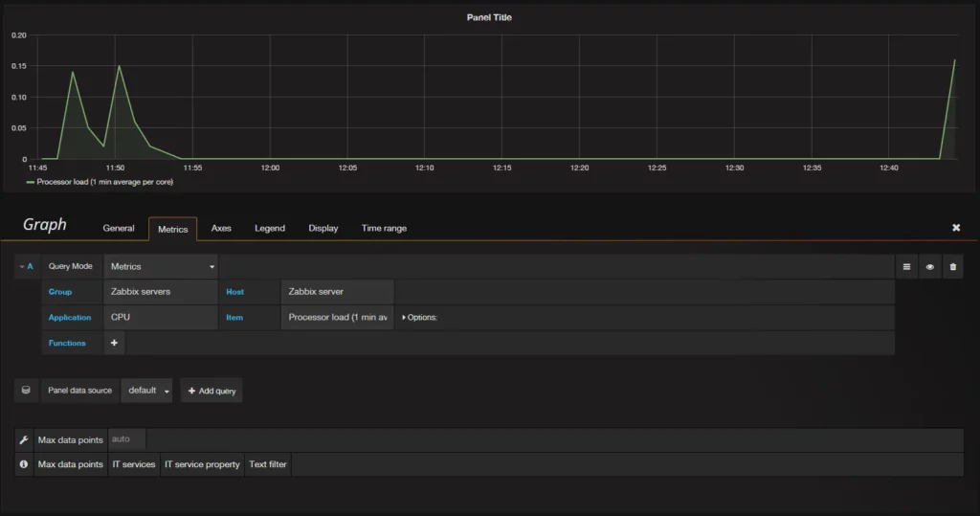Click the database icon beside Panel data source
Image resolution: width=980 pixels, height=516 pixels.
[26, 391]
